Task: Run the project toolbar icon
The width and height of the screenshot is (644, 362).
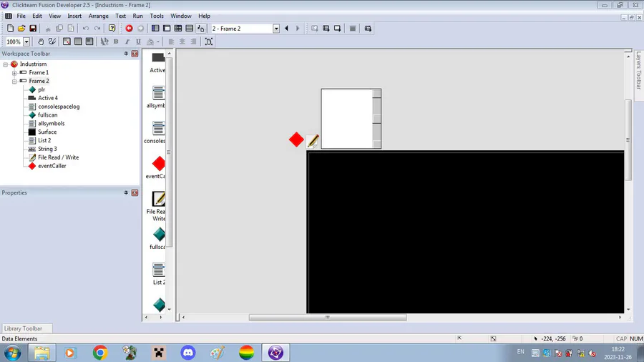Action: click(x=315, y=29)
